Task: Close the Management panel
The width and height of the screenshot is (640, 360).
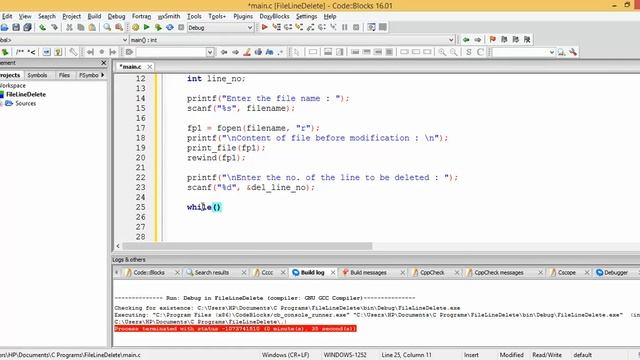Action: tap(103, 63)
